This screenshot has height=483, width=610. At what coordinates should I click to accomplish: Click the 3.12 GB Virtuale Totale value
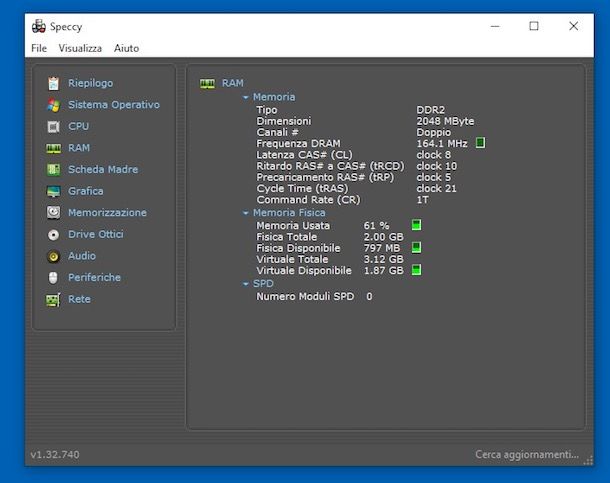(x=384, y=259)
